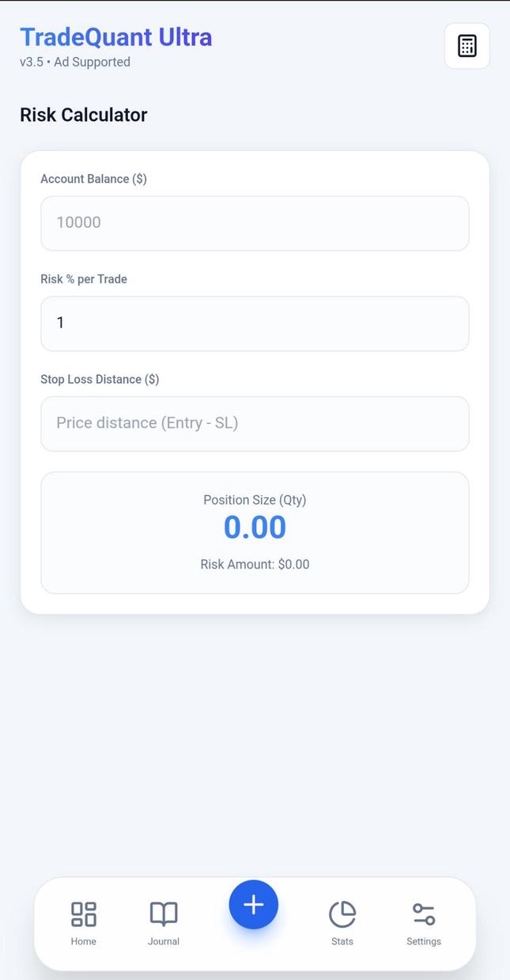Open the Settings tab
Viewport: 510px width, 980px height.
click(x=423, y=921)
